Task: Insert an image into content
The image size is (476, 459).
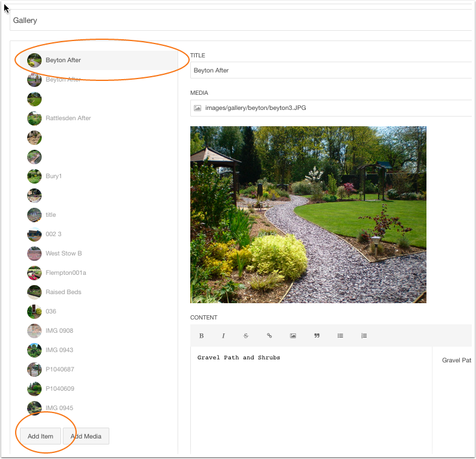Action: pyautogui.click(x=293, y=335)
